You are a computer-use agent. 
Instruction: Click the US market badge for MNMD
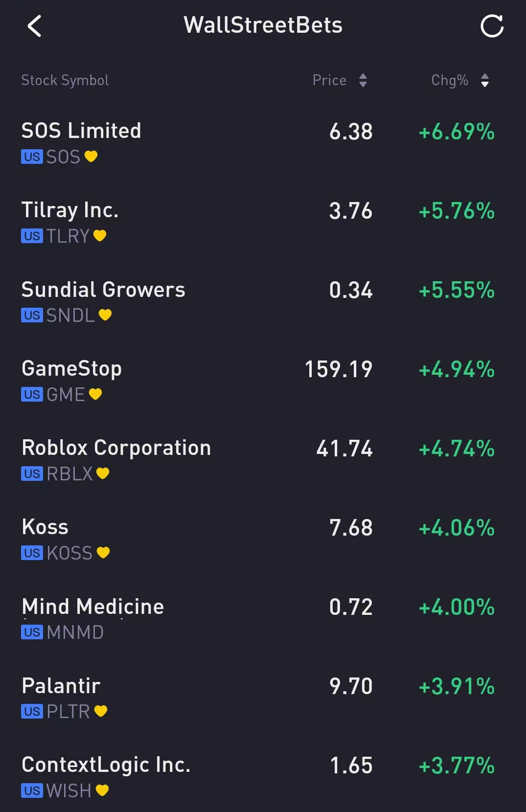[32, 632]
